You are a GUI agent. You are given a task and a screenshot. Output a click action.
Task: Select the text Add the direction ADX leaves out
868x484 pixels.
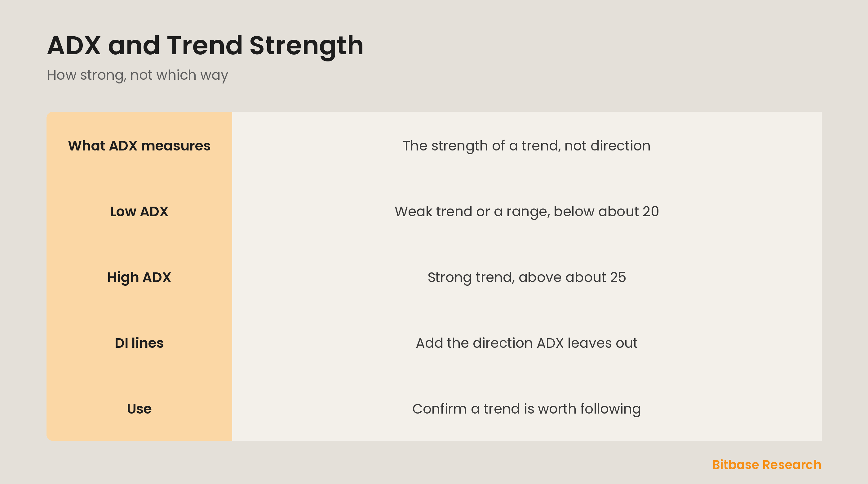point(527,343)
